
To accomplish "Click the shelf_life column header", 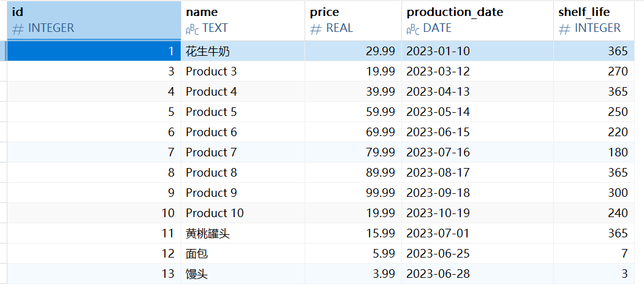I will (594, 20).
